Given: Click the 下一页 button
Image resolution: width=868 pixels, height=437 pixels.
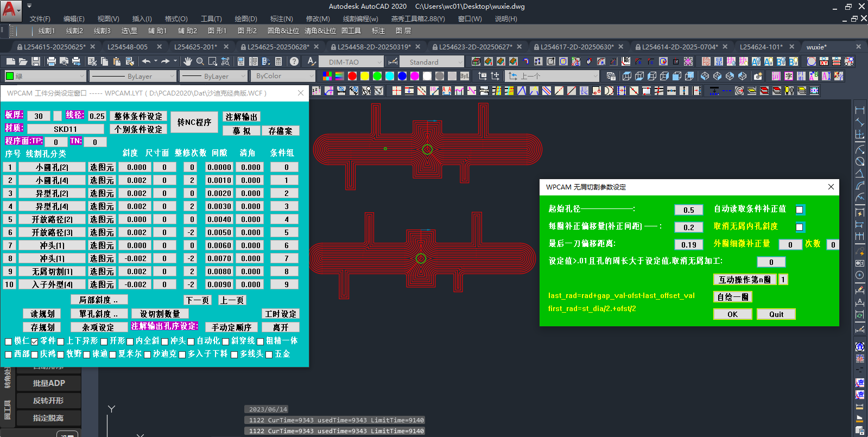Looking at the screenshot, I should coord(198,300).
